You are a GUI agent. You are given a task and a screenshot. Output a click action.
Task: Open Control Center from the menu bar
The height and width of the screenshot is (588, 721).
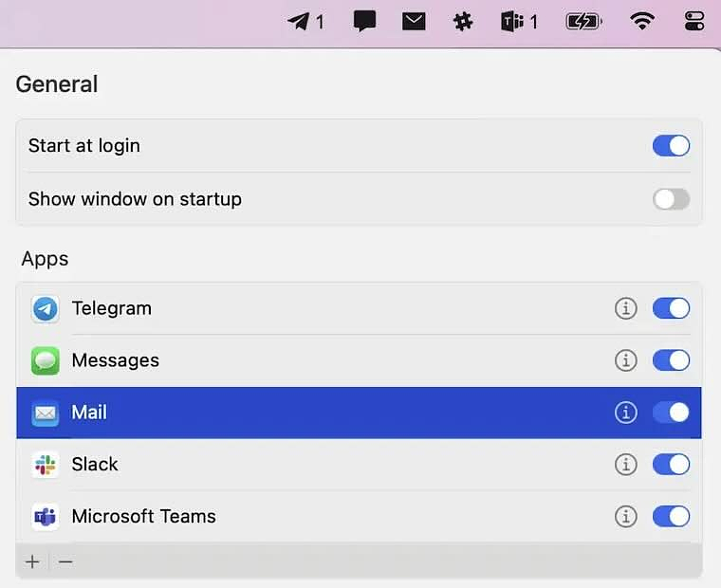693,21
